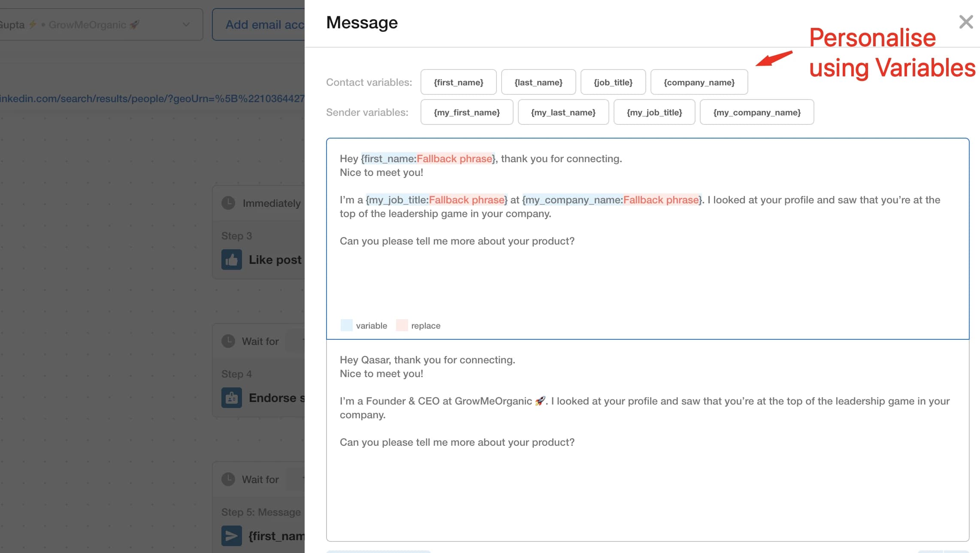The width and height of the screenshot is (980, 553).
Task: Click the clock icon on Step 5 Wait for
Action: (229, 479)
